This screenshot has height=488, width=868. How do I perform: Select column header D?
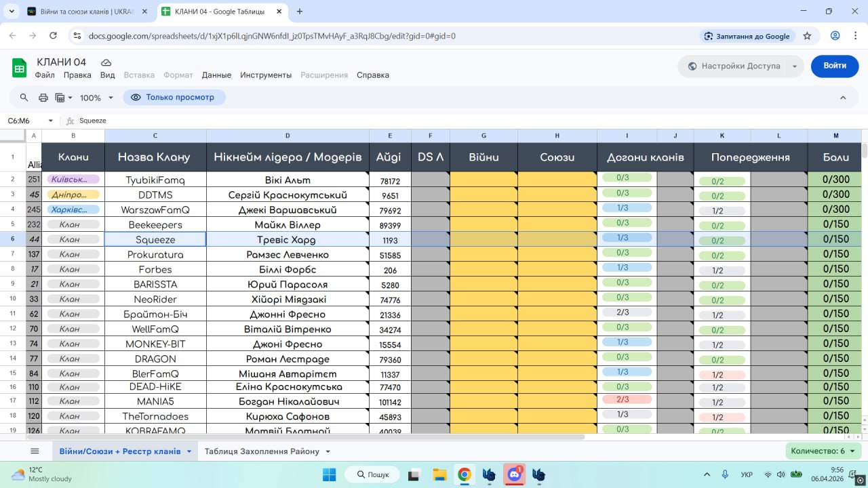(x=288, y=136)
